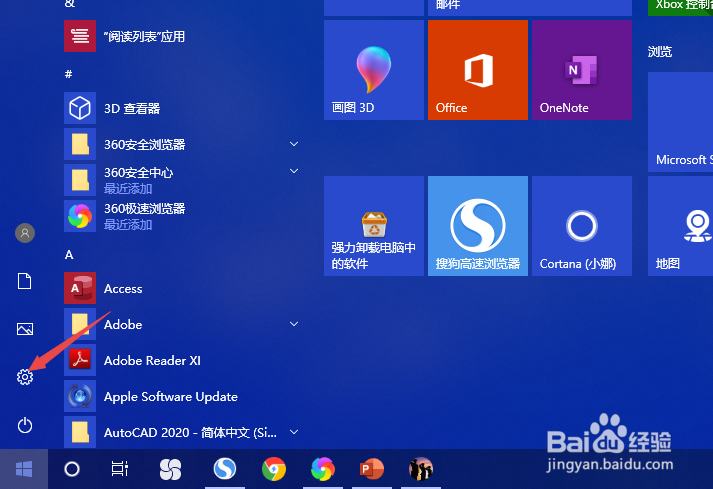Expand the Adobe folder
This screenshot has height=489, width=713.
coord(294,324)
